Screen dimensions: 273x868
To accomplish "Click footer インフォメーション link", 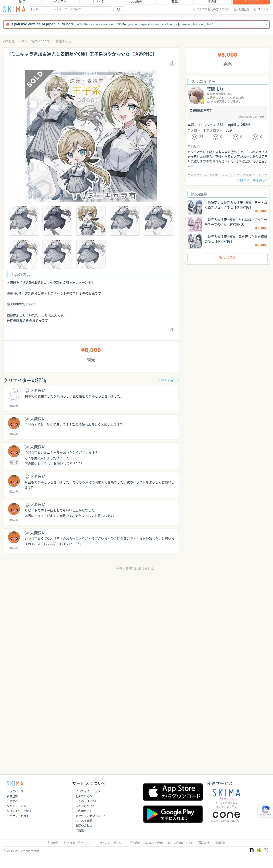I will pyautogui.click(x=88, y=791).
